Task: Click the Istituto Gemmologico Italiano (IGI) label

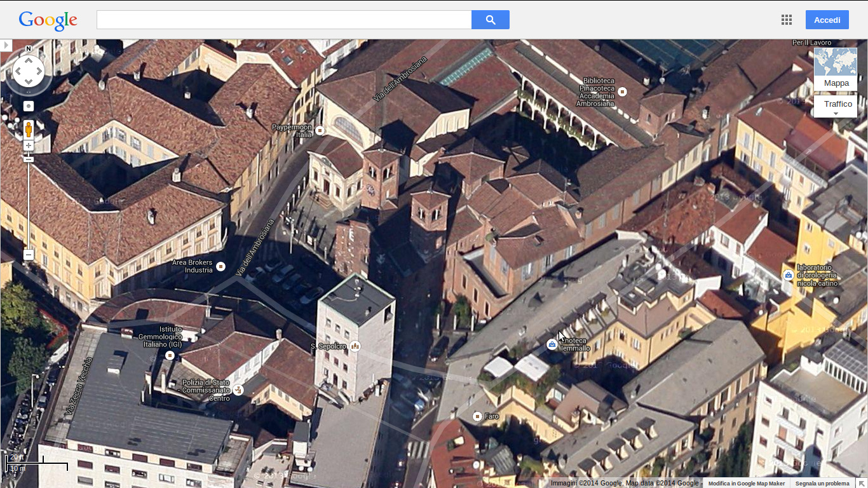Action: (161, 337)
